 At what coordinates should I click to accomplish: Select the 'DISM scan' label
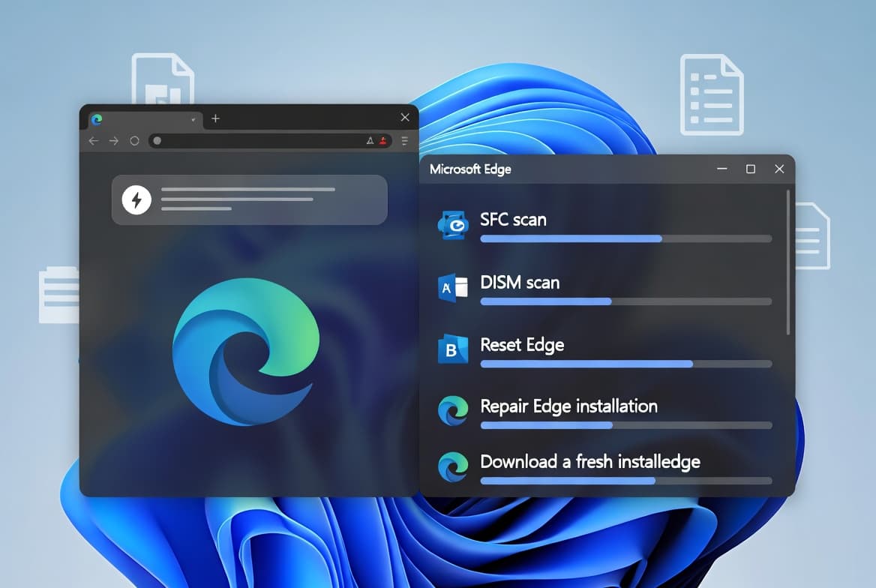pyautogui.click(x=520, y=282)
